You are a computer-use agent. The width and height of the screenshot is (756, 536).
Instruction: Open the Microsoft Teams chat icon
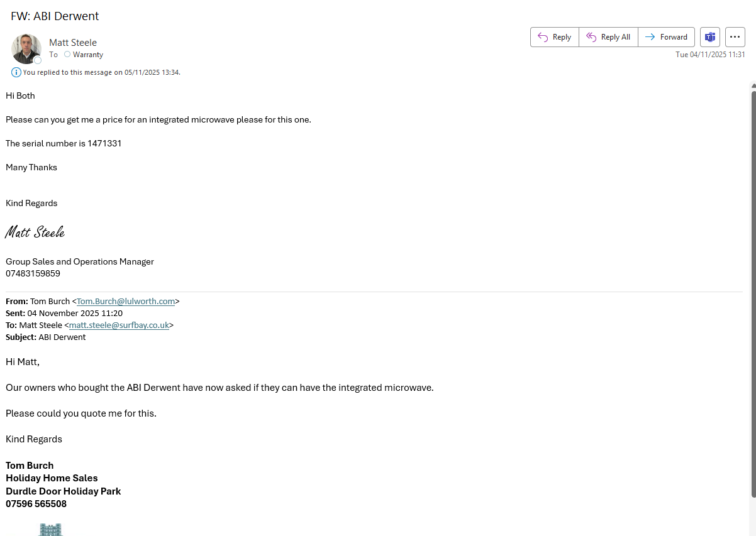710,37
